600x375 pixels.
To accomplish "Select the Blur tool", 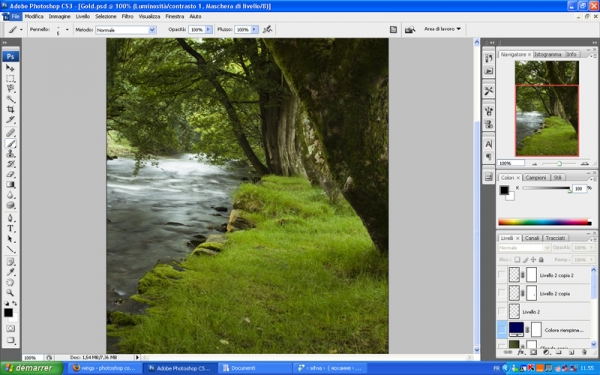I will pos(10,195).
